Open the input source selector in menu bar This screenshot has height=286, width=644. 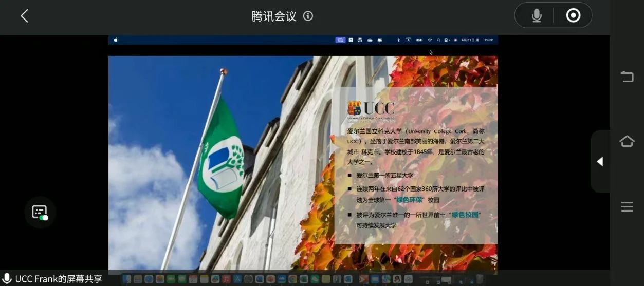[x=408, y=40]
